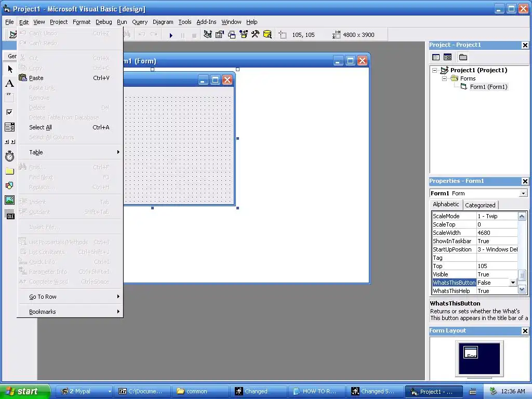Screen dimensions: 532x399
Task: Select the horizontal ScrollBar tool in toolbox
Action: coord(10,142)
